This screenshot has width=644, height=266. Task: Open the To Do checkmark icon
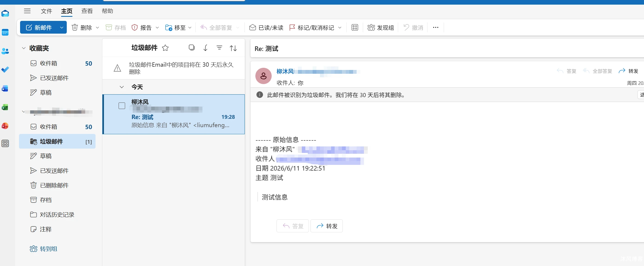(x=5, y=70)
